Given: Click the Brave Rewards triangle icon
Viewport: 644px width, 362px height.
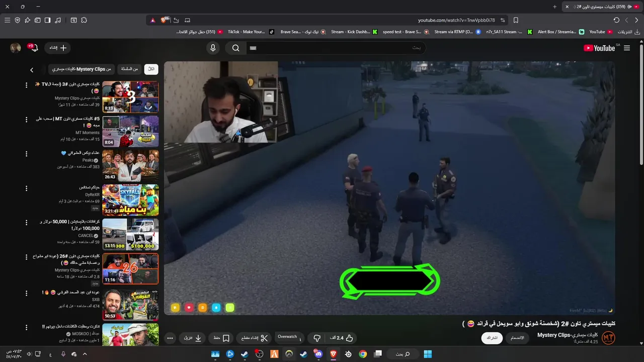Looking at the screenshot, I should [x=152, y=20].
